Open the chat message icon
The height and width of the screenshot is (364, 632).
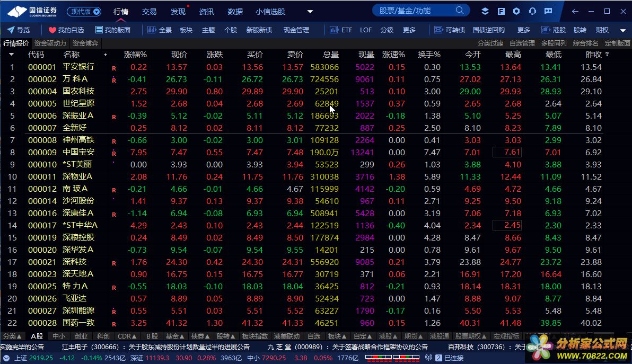pos(548,11)
